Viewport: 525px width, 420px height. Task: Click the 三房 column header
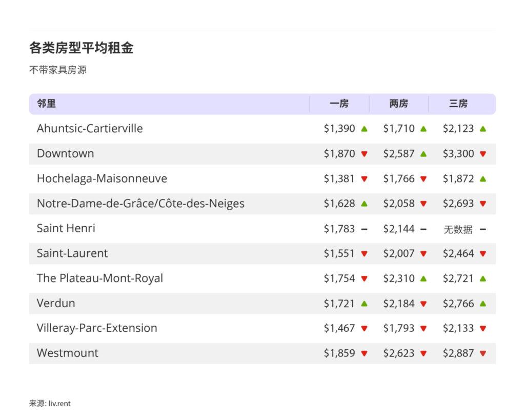coord(458,104)
